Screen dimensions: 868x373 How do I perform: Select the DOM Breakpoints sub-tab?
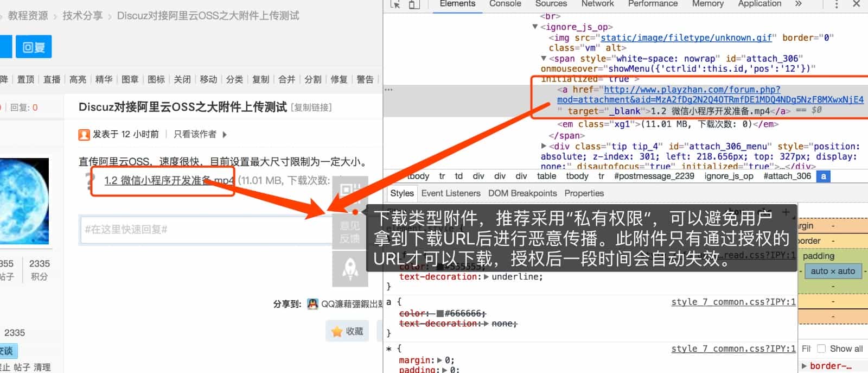pyautogui.click(x=522, y=193)
